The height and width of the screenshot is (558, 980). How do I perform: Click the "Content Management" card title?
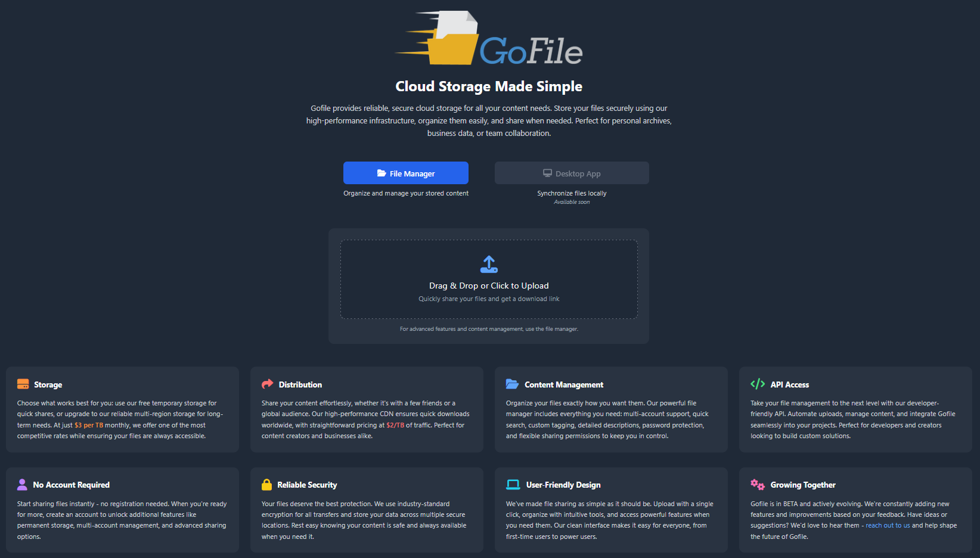[x=564, y=385]
